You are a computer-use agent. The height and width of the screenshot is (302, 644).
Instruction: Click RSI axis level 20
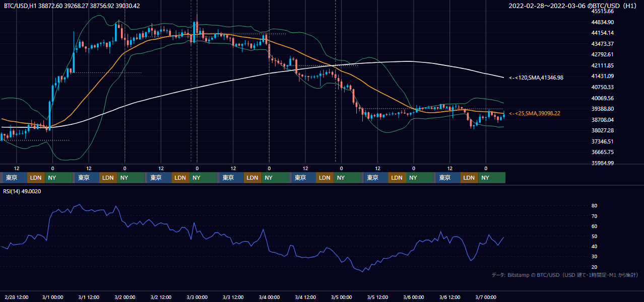pos(595,267)
